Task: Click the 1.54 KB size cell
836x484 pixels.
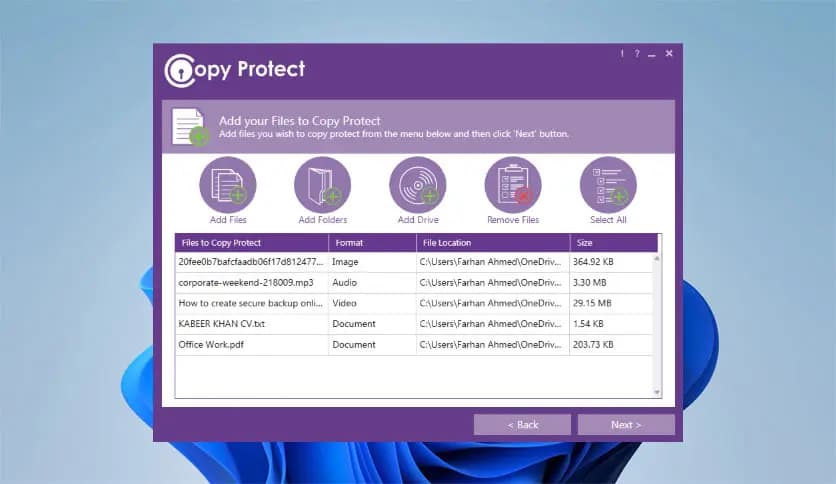Action: [611, 324]
